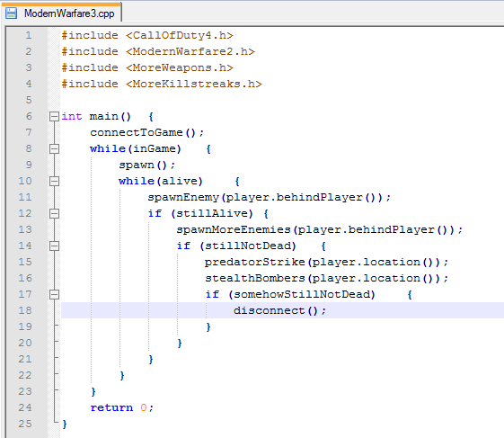Image resolution: width=504 pixels, height=438 pixels.
Task: Click predatorStrike(player.location()); on line 15
Action: click(327, 262)
